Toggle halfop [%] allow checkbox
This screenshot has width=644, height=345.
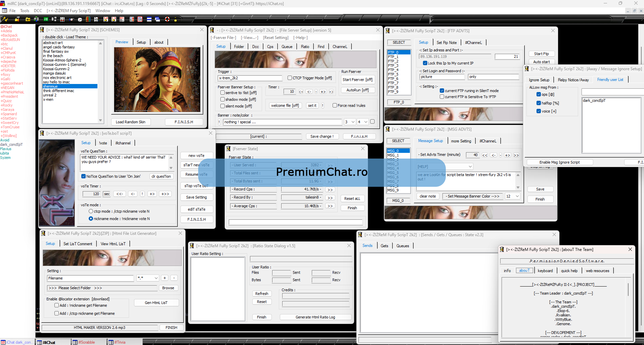tap(539, 103)
